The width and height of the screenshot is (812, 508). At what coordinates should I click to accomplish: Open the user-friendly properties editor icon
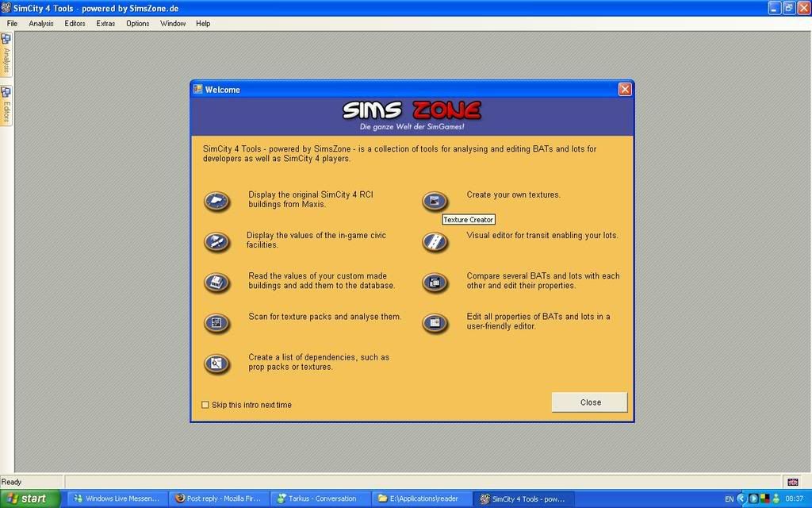coord(435,323)
